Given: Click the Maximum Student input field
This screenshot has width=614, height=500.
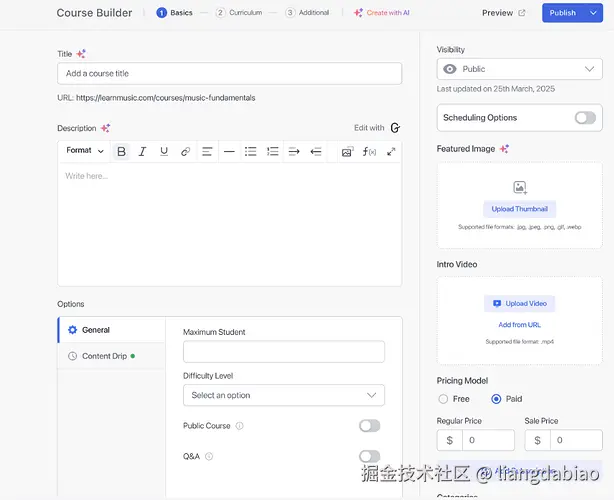Looking at the screenshot, I should (284, 352).
